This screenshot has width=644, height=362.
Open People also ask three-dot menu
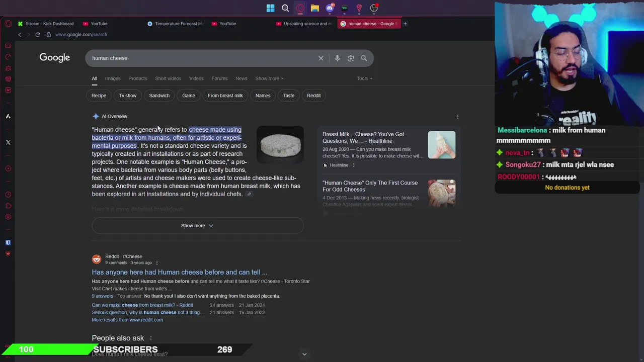[150, 338]
